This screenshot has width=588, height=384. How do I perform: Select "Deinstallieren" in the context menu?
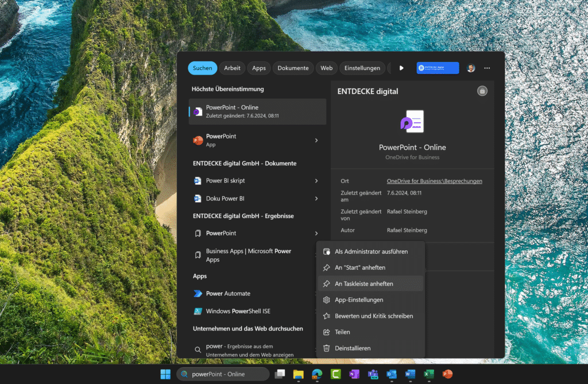tap(353, 348)
